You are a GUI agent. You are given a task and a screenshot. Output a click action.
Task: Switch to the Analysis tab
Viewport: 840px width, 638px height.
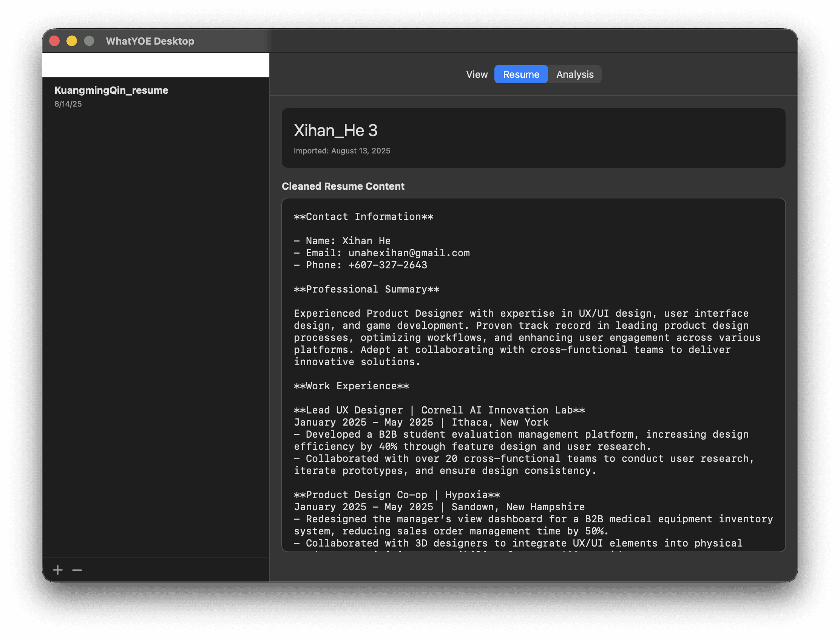click(574, 74)
